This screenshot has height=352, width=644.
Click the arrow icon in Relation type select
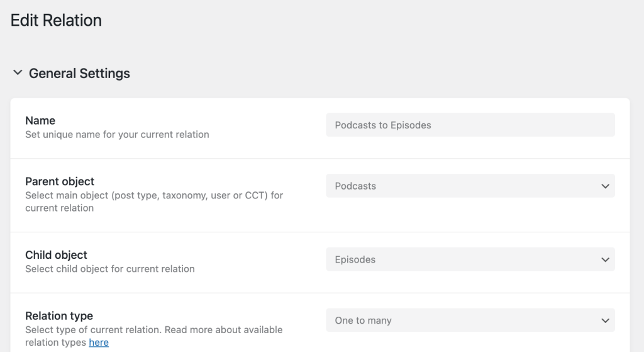click(x=605, y=321)
